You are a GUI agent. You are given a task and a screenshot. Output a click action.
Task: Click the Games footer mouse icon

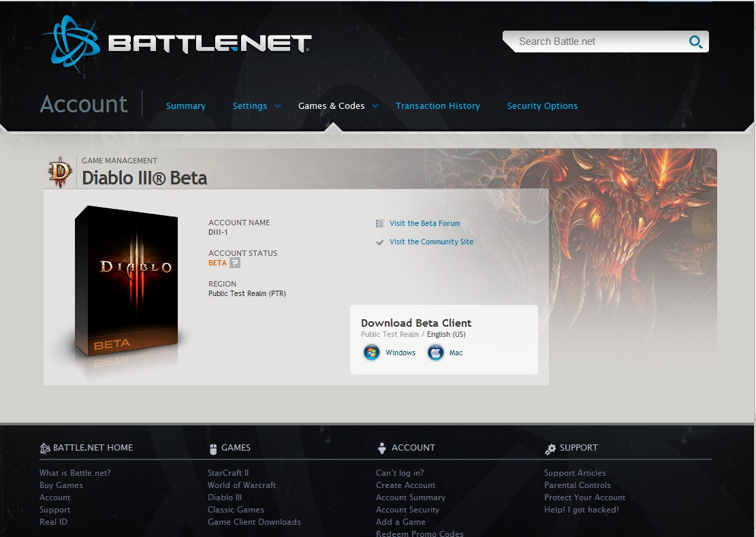click(213, 449)
